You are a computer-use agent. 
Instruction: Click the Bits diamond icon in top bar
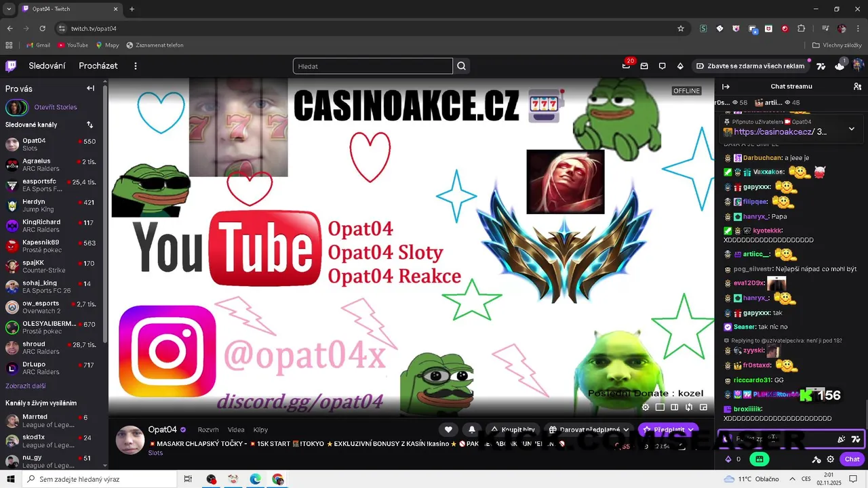coord(680,66)
